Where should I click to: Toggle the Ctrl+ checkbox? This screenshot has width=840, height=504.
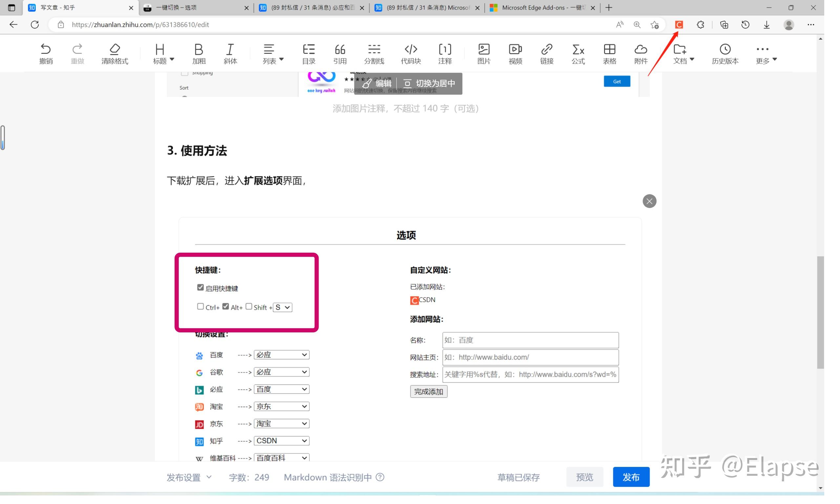(x=200, y=306)
